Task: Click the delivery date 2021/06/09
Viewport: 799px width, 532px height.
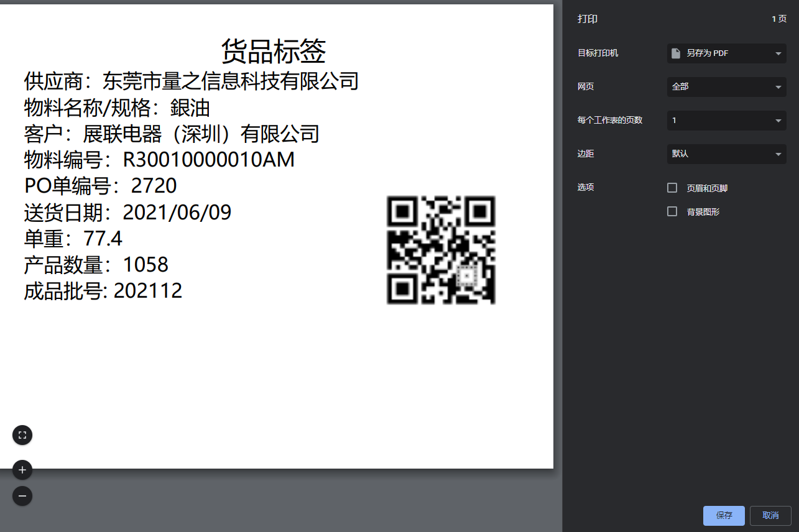Action: click(x=177, y=213)
